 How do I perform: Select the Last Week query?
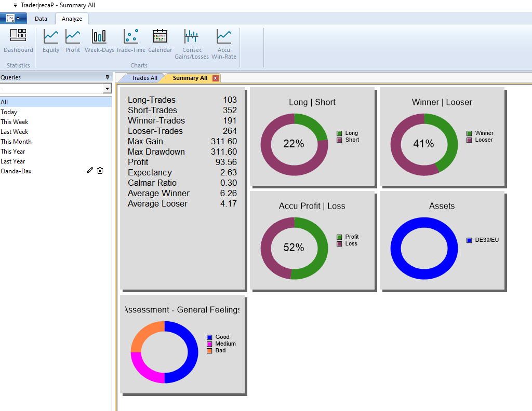[15, 132]
